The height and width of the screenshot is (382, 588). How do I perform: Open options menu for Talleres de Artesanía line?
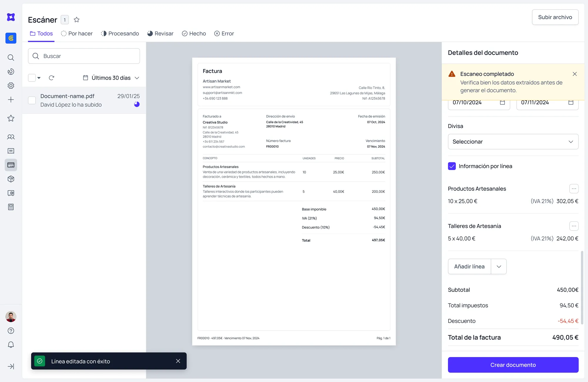[x=574, y=226]
